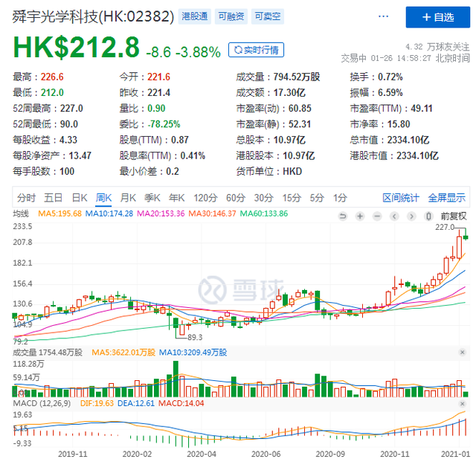Click the chart reset (undo arrow) icon
The height and width of the screenshot is (459, 476).
click(x=343, y=216)
